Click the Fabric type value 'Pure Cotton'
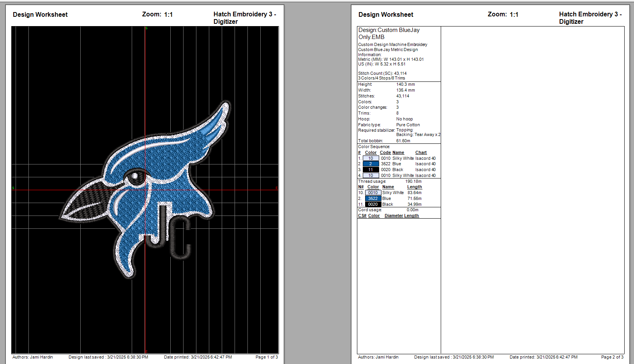The image size is (634, 364). coord(408,125)
